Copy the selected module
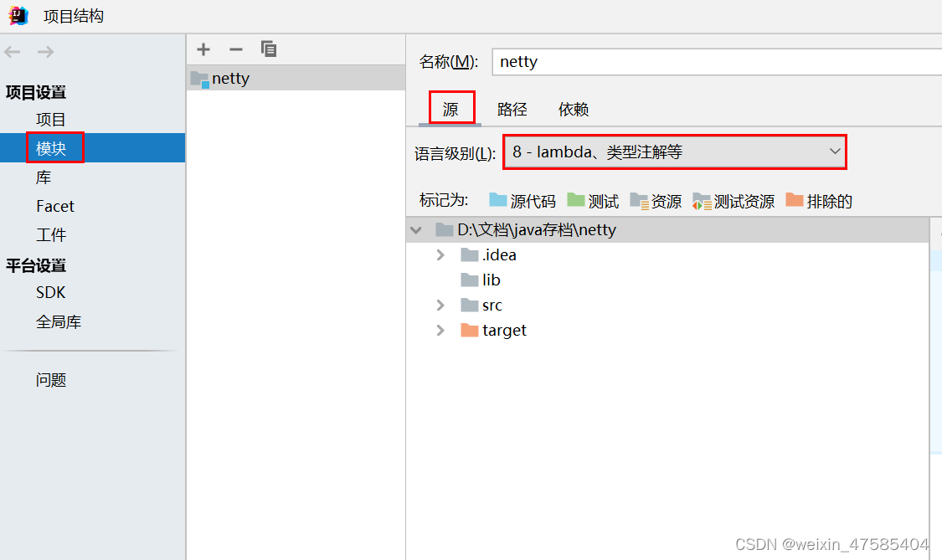The image size is (942, 560). point(269,49)
